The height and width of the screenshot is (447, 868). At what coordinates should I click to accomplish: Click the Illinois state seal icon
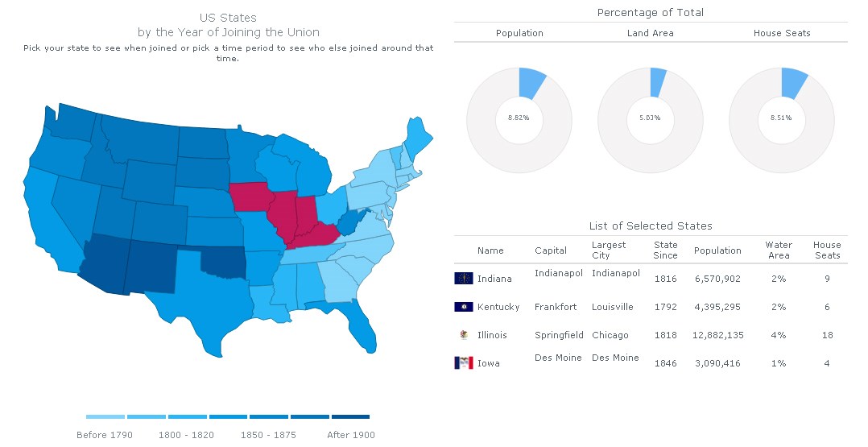coord(463,335)
